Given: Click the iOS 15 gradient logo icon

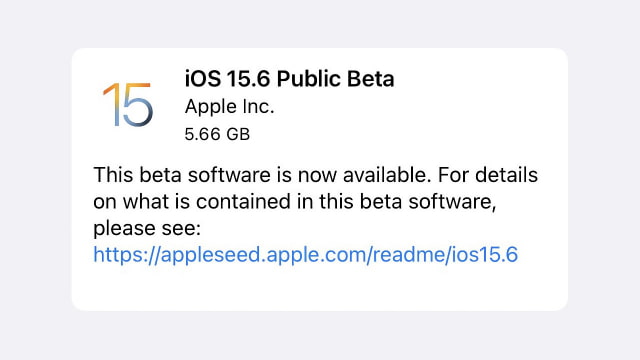Looking at the screenshot, I should coord(128,104).
